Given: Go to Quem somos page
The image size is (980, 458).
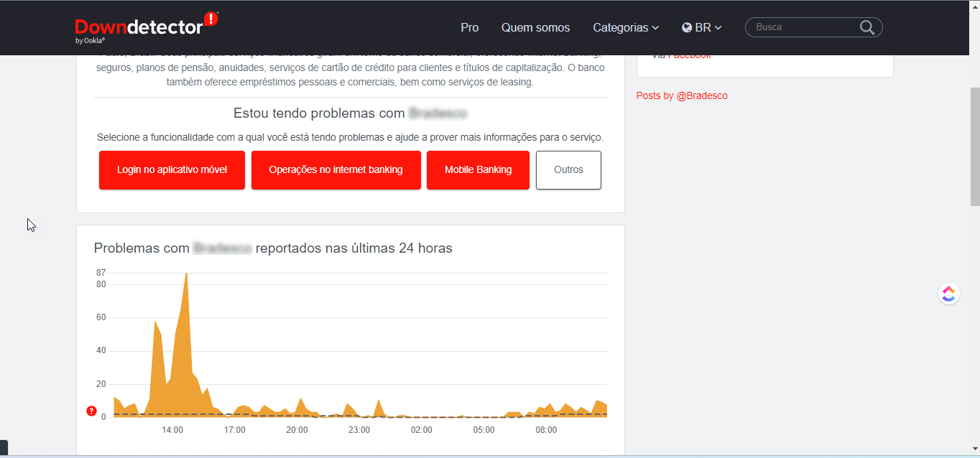Looking at the screenshot, I should click(x=535, y=28).
